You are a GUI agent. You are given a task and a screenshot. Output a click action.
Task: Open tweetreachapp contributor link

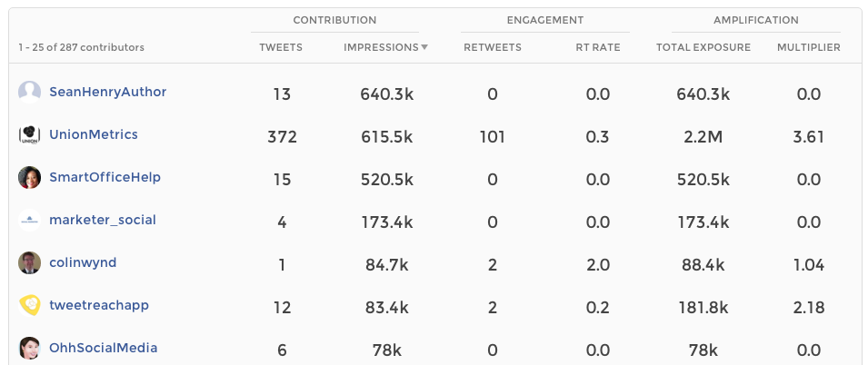point(99,305)
